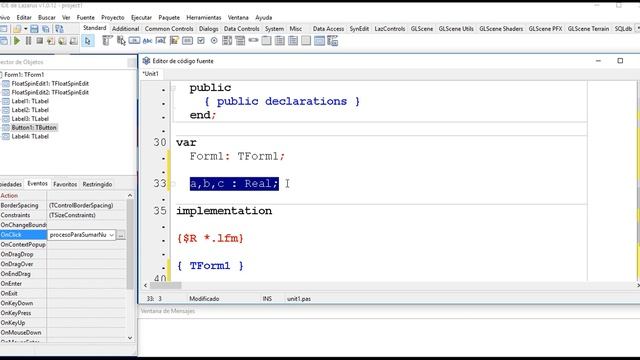Screen dimensions: 640x360
Task: Open the Buscar menu
Action: point(47,18)
